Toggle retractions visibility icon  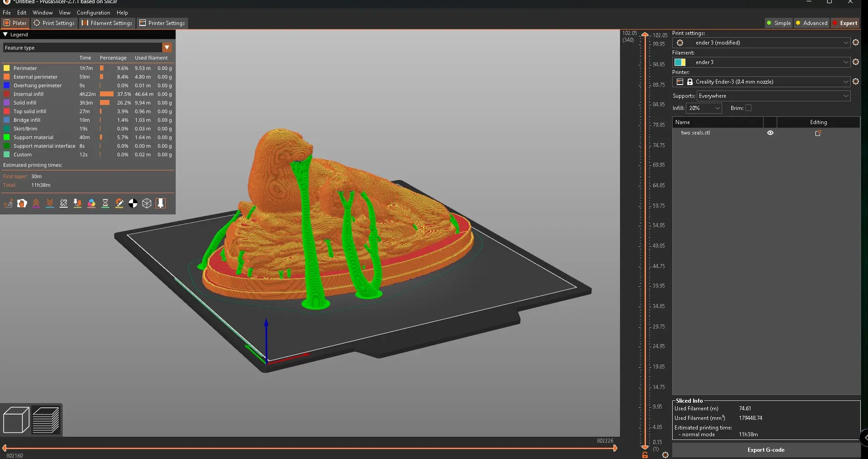coord(36,204)
